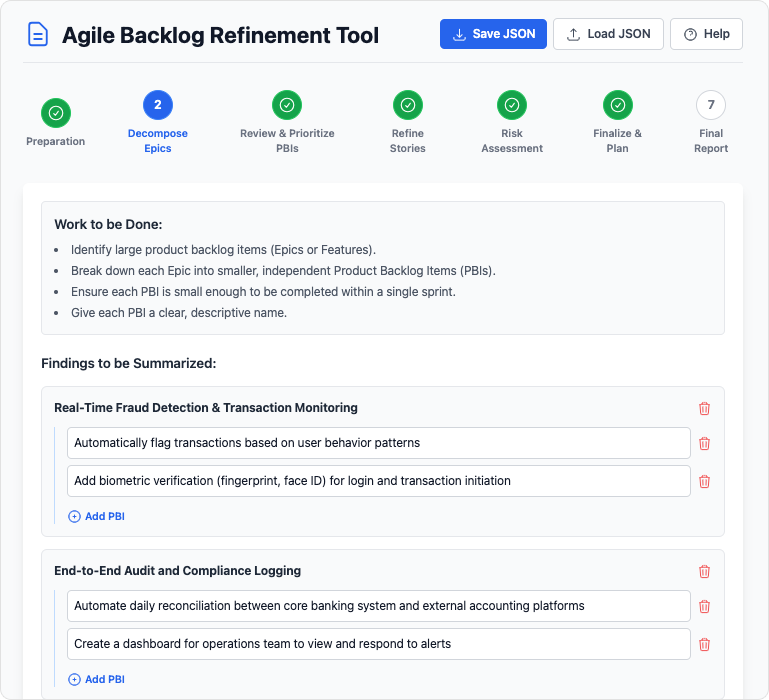Click the Real-Time Fraud Detection epic title
This screenshot has height=700, width=769.
pyautogui.click(x=206, y=408)
